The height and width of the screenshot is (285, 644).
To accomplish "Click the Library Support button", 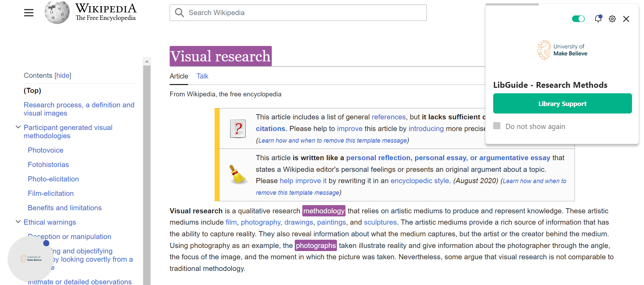I will pos(562,103).
